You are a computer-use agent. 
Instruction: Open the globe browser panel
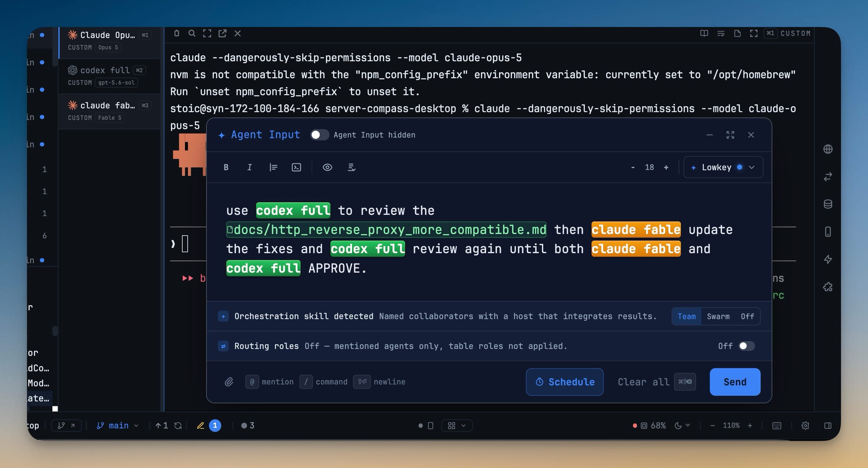828,149
